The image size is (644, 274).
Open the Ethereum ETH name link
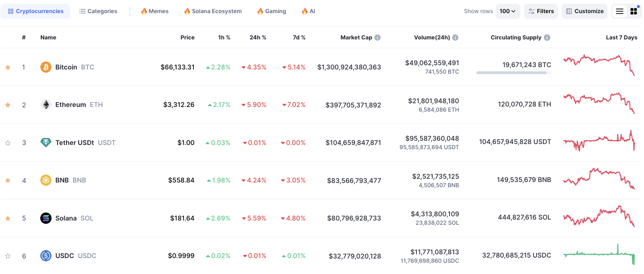click(79, 105)
